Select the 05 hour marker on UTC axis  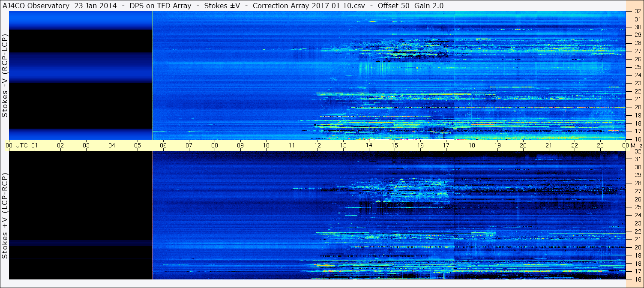click(138, 145)
